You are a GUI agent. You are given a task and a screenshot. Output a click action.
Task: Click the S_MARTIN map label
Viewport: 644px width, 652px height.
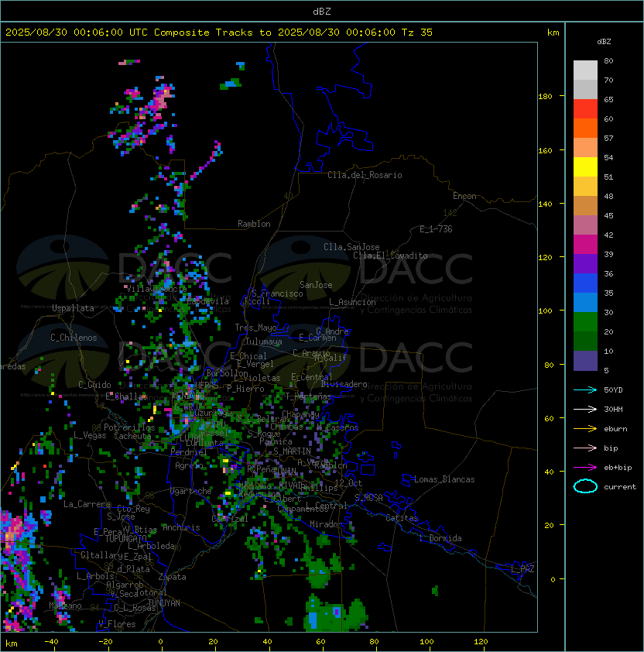coord(292,451)
